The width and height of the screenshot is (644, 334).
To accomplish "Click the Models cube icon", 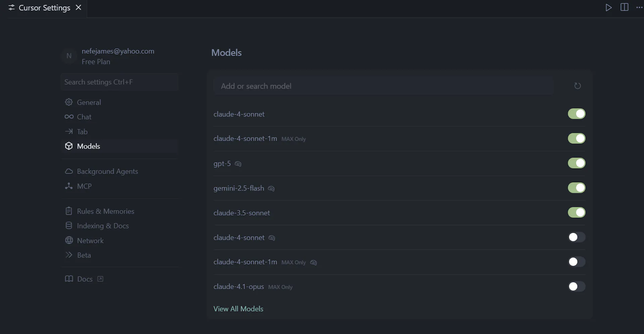I will tap(69, 146).
